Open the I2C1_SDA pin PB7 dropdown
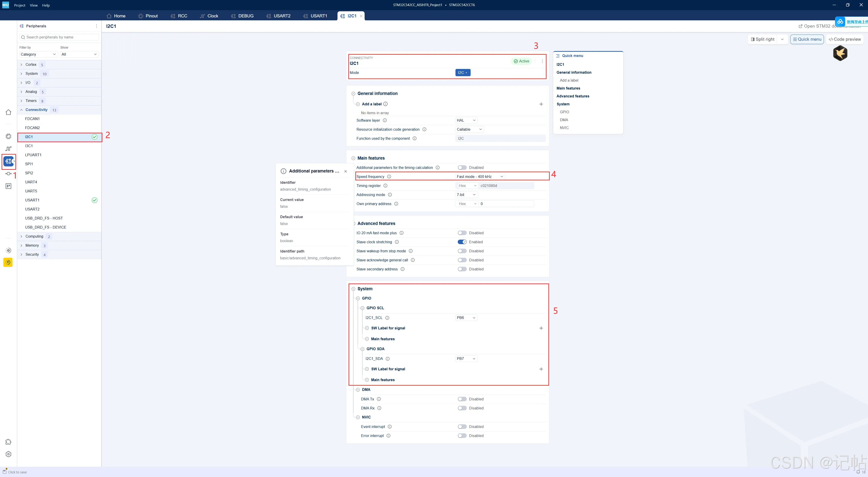The width and height of the screenshot is (868, 477). (466, 359)
